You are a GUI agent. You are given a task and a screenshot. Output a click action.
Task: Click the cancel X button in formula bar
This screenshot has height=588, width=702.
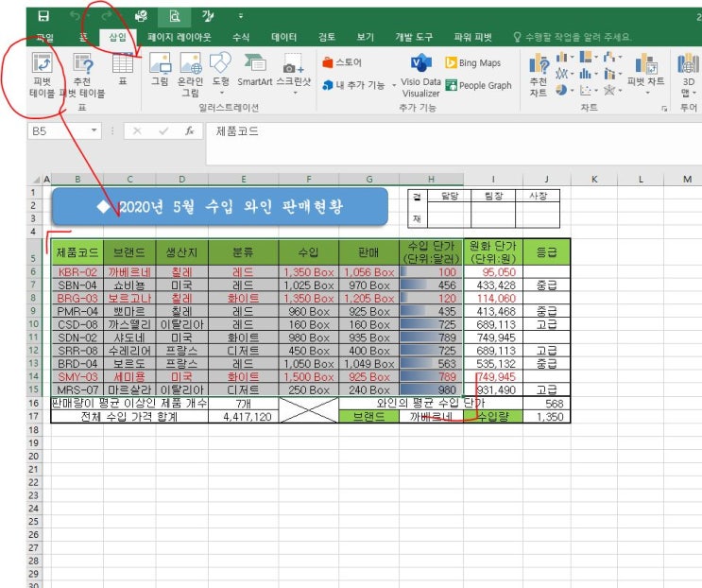tap(137, 130)
